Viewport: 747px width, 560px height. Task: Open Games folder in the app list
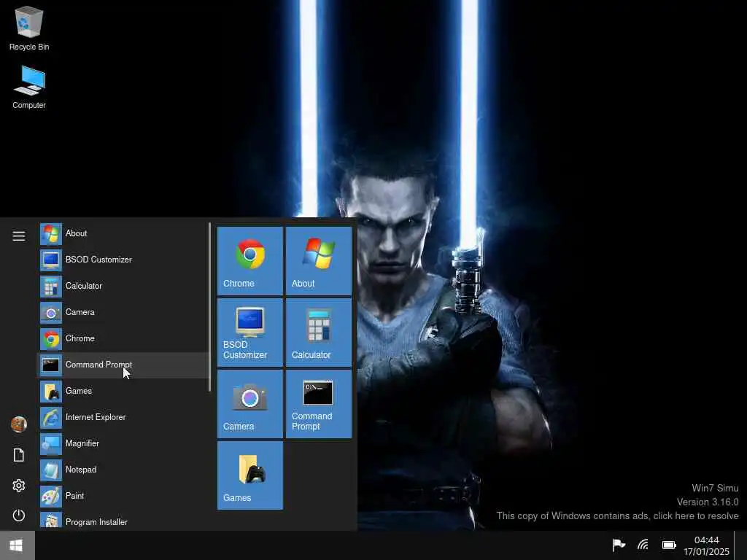[x=123, y=392]
